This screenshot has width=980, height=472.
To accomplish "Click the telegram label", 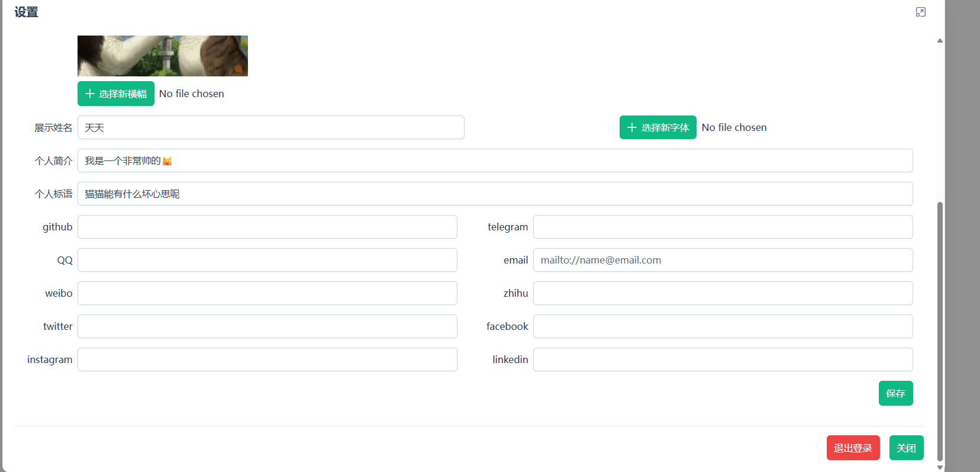I will [508, 227].
